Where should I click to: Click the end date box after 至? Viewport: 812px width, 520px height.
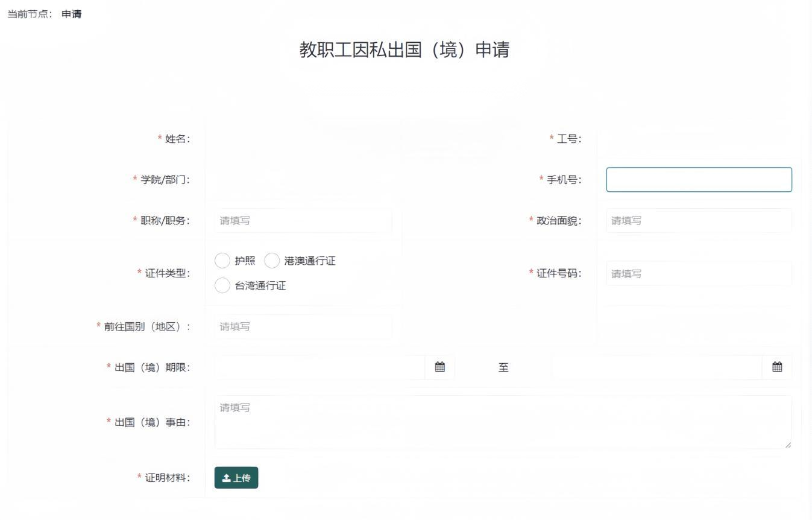pyautogui.click(x=656, y=367)
